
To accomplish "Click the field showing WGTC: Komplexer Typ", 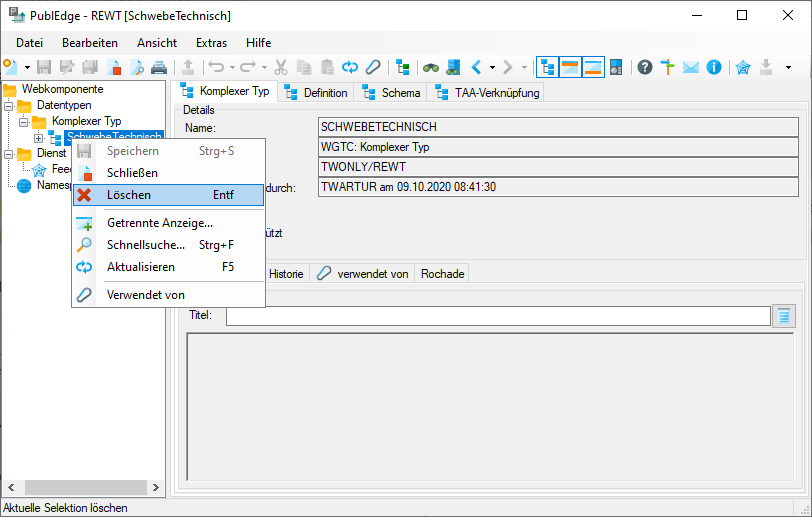I will pos(558,147).
